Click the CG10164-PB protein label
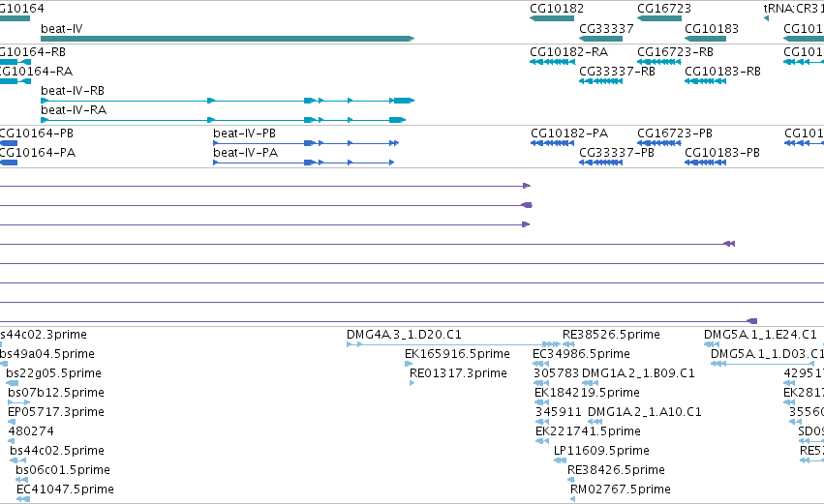 point(36,133)
